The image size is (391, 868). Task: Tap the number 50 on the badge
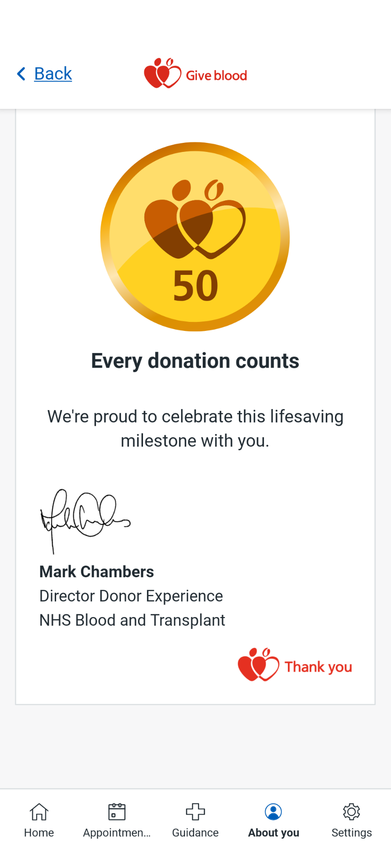pos(195,286)
